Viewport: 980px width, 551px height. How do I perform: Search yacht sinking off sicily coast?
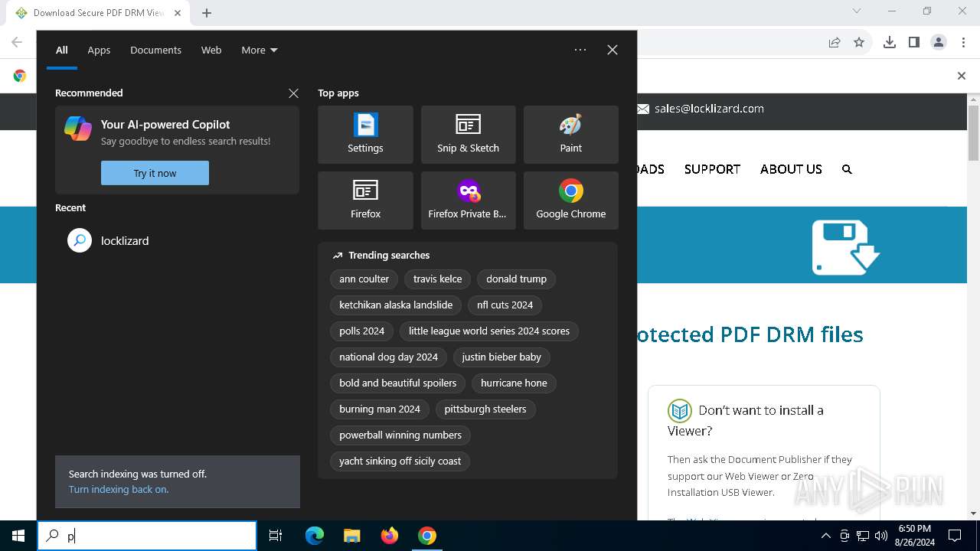click(x=400, y=461)
